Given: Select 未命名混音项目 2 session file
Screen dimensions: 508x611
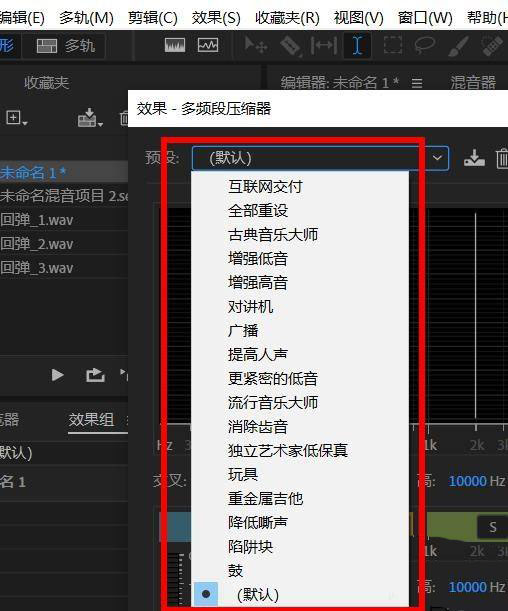Looking at the screenshot, I should pos(64,196).
